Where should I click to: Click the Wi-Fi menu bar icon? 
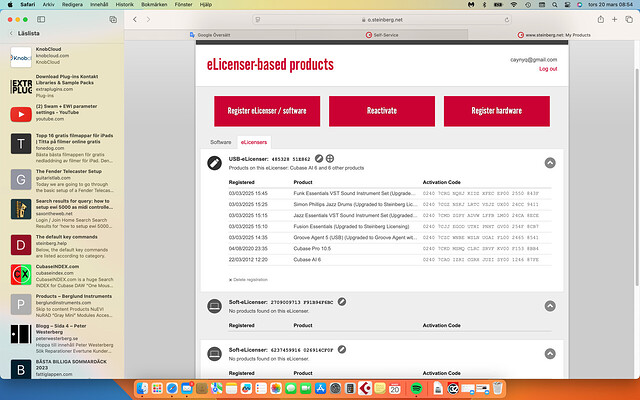[x=513, y=4]
